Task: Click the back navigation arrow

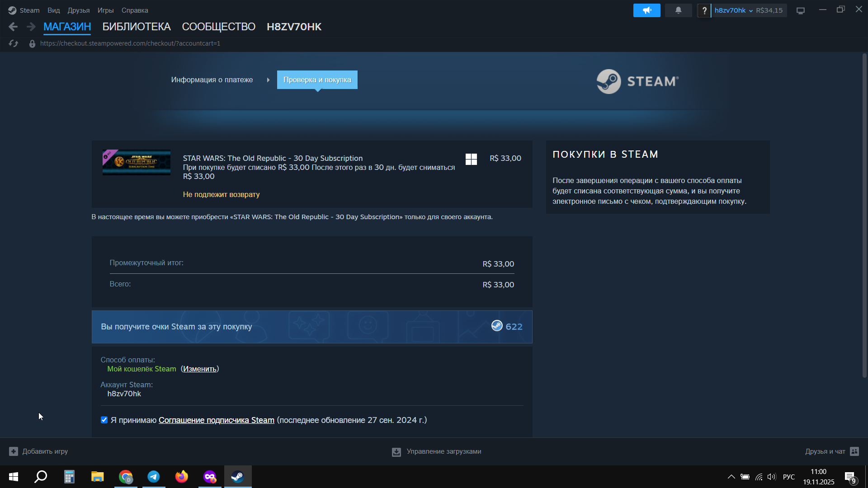Action: tap(13, 27)
